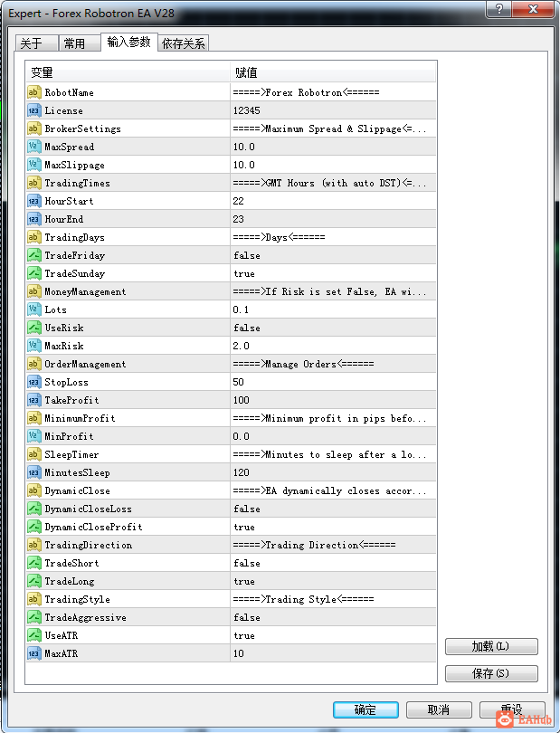
Task: Select the DynamicCloseLoss false value
Action: tap(247, 509)
